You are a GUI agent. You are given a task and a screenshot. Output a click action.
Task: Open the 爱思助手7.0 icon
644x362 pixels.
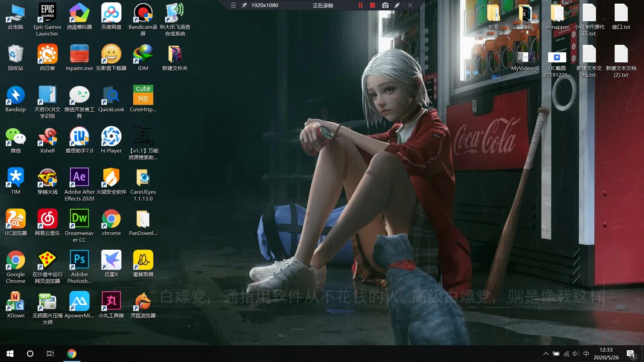[x=79, y=140]
